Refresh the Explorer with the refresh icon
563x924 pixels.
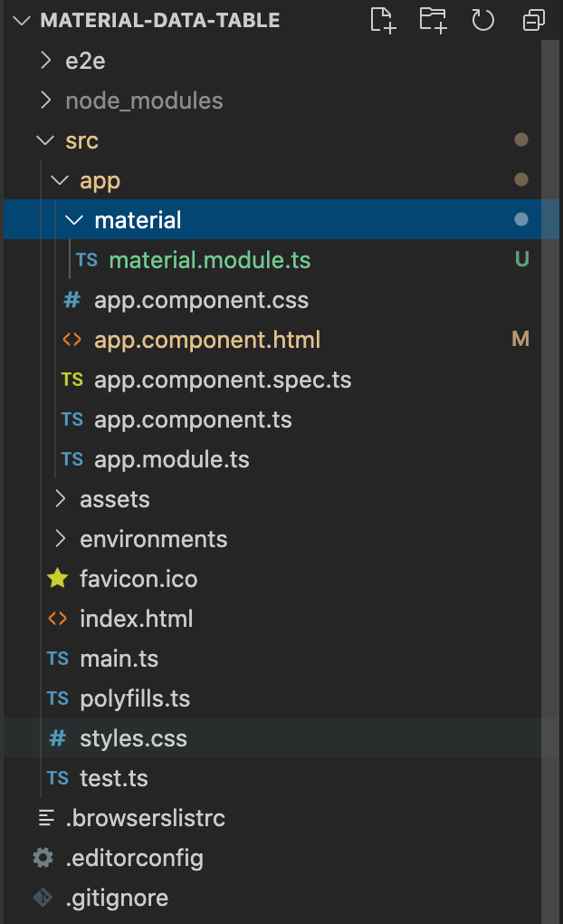(x=483, y=20)
